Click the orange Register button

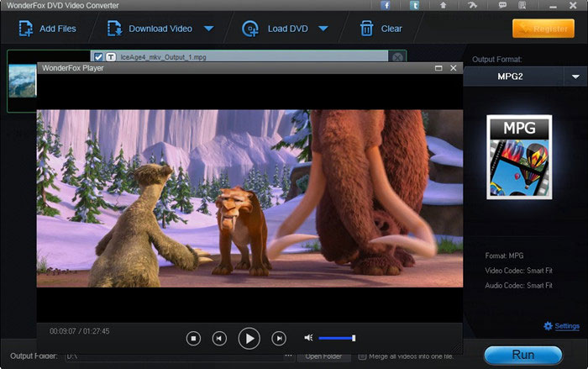click(x=543, y=29)
